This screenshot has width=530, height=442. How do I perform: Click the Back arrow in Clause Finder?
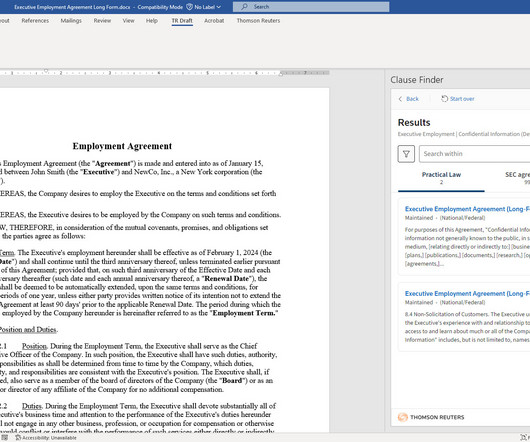401,99
